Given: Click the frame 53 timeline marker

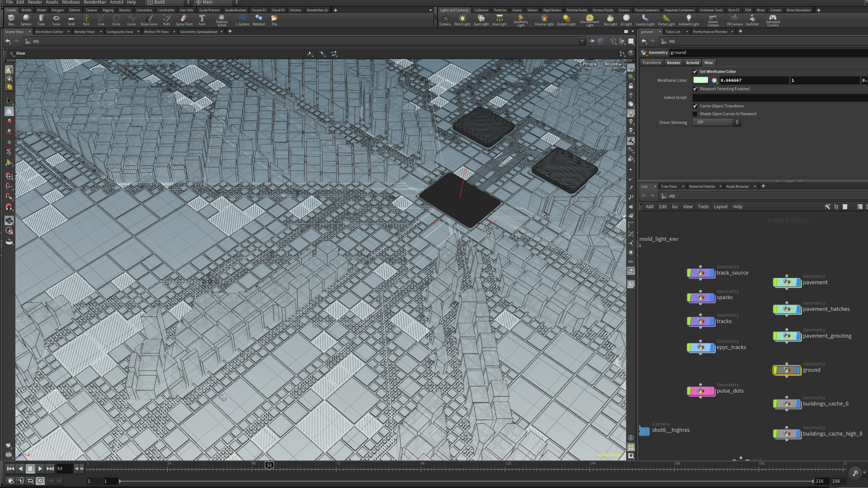Looking at the screenshot, I should click(x=269, y=465).
